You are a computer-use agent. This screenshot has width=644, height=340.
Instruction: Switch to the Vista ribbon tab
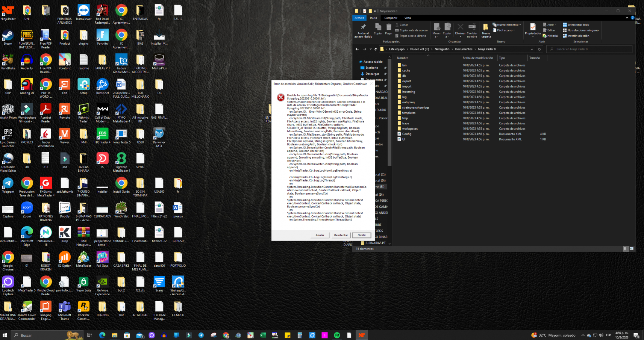coord(408,18)
